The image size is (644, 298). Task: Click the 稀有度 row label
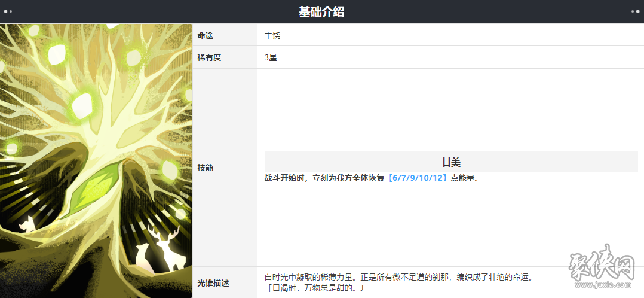click(x=210, y=57)
